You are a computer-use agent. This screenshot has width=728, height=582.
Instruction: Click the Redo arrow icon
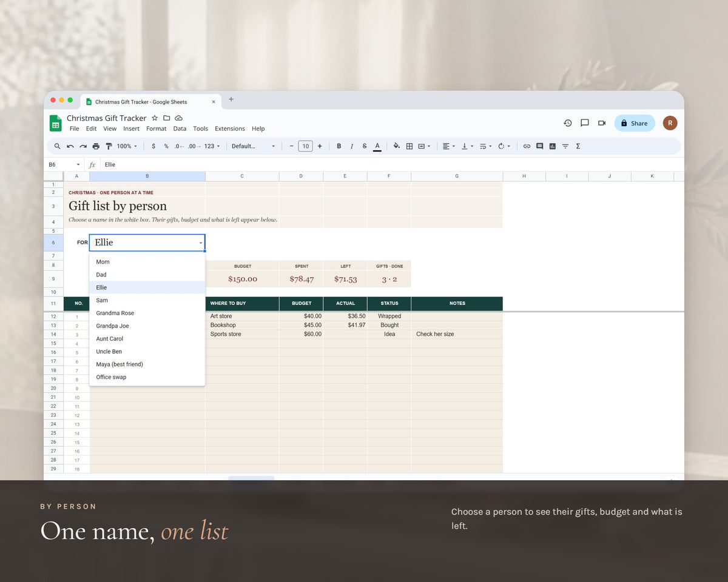point(83,146)
